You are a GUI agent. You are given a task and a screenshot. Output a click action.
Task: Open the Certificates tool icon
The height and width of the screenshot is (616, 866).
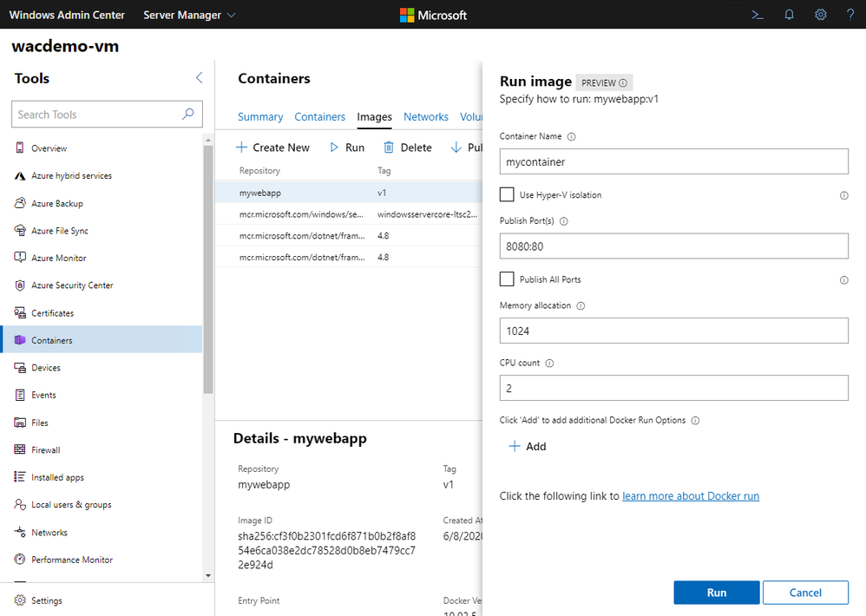(x=20, y=312)
